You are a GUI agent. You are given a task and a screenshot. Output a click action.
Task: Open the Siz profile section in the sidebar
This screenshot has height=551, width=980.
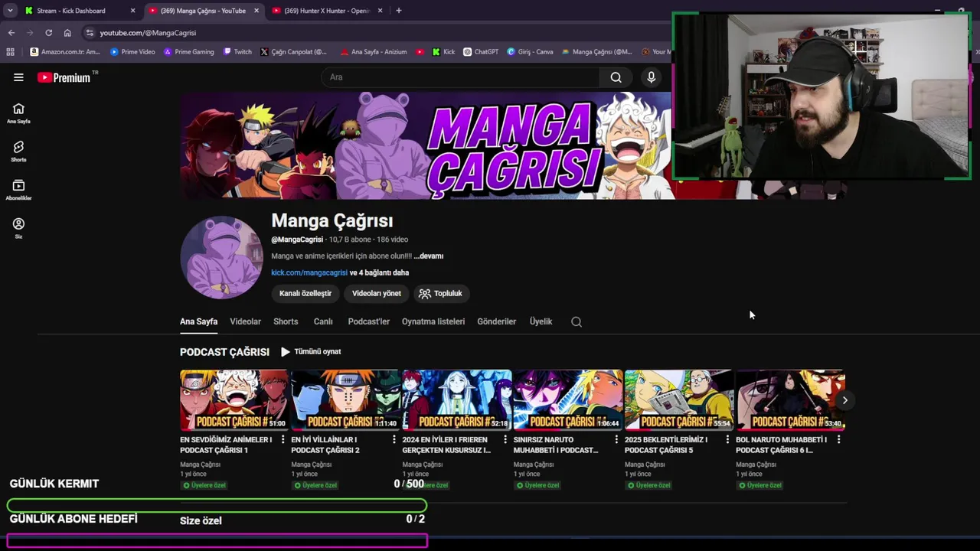[x=18, y=228]
